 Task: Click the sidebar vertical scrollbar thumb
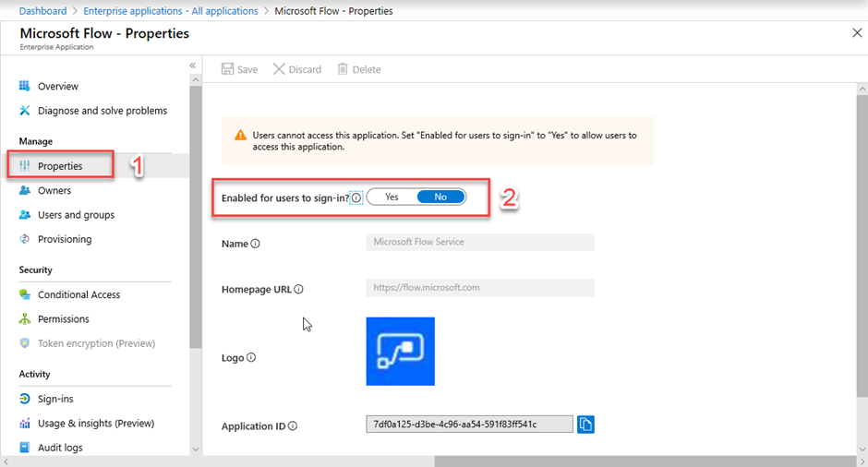click(x=196, y=216)
